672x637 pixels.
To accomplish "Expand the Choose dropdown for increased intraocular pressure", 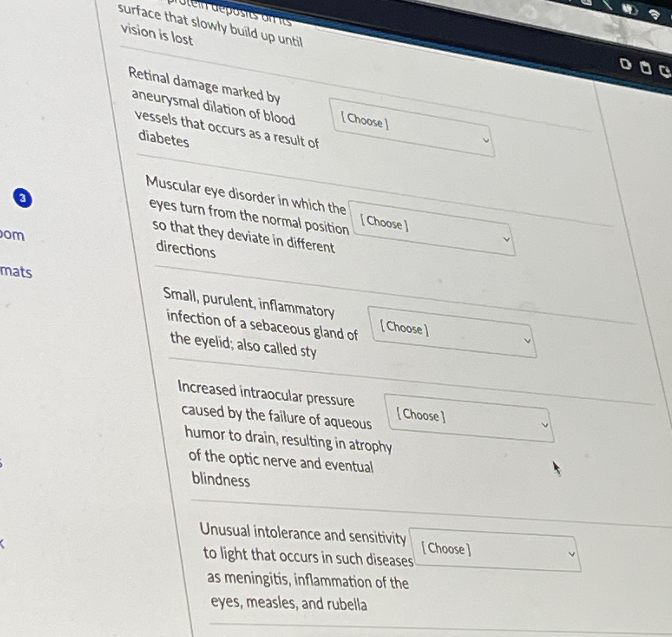I will pos(469,418).
